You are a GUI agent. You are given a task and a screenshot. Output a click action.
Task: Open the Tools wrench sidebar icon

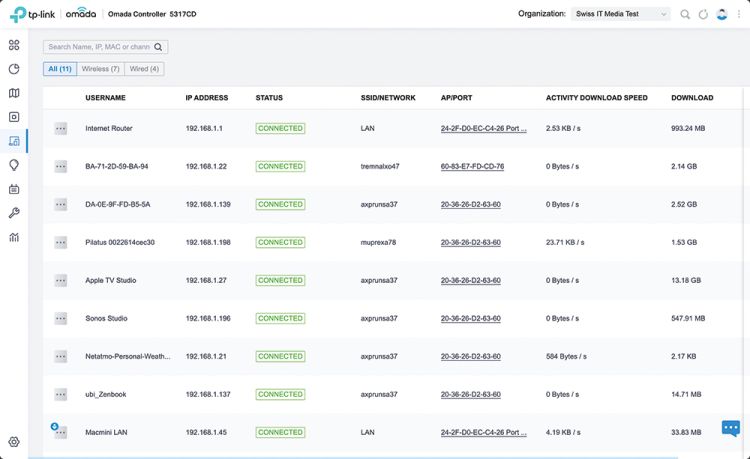[x=14, y=213]
